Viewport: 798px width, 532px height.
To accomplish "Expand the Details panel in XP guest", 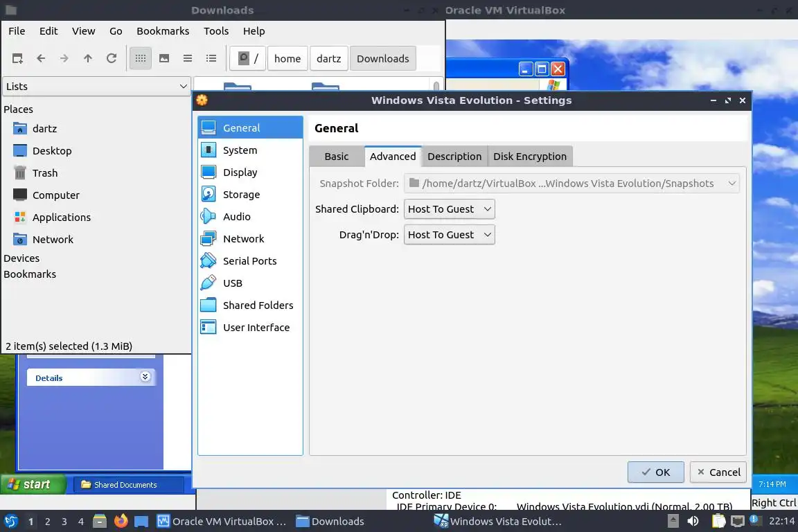I will [x=145, y=377].
